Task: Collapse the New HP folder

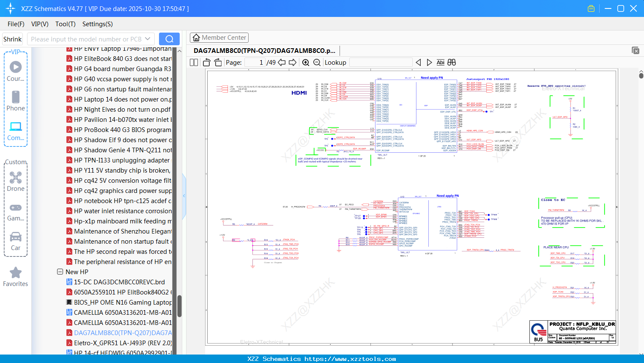Action: [60, 272]
